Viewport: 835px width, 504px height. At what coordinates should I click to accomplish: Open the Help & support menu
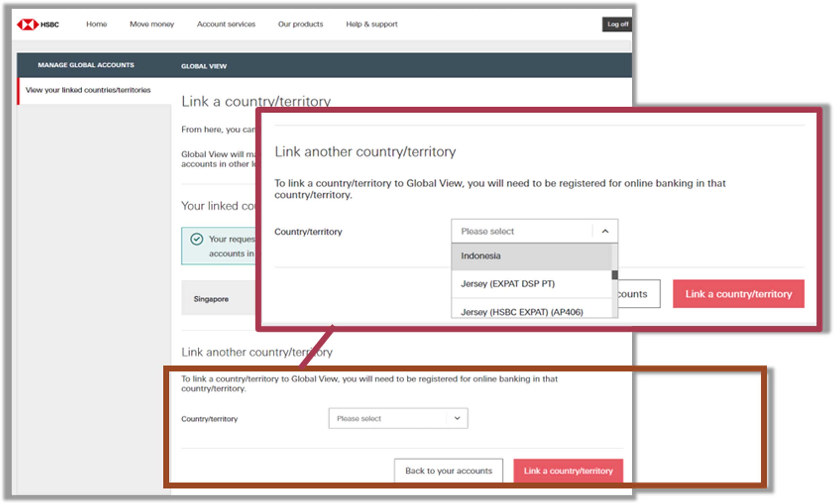coord(372,24)
